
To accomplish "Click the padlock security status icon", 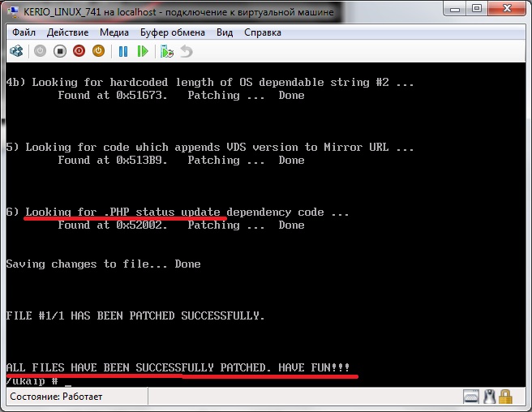I will pos(506,397).
